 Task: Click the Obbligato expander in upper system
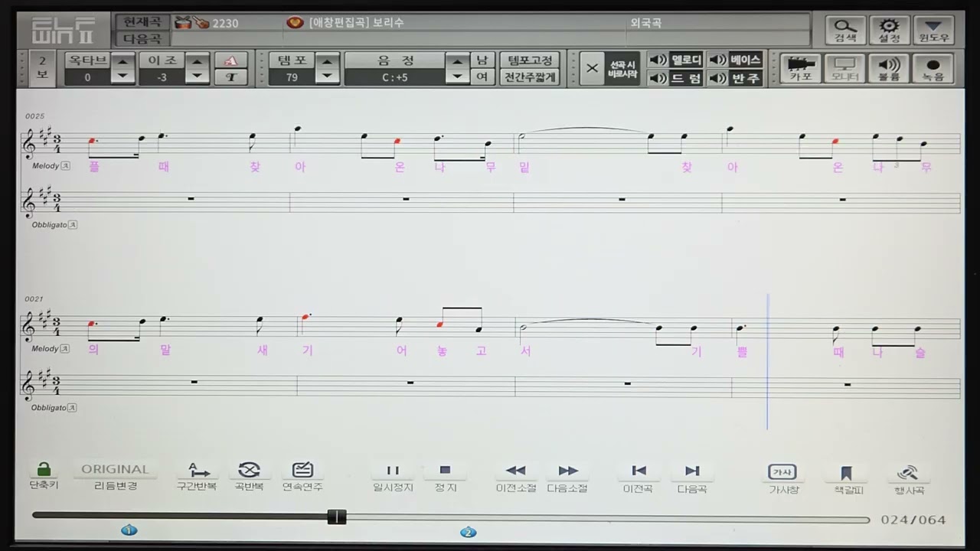tap(73, 225)
